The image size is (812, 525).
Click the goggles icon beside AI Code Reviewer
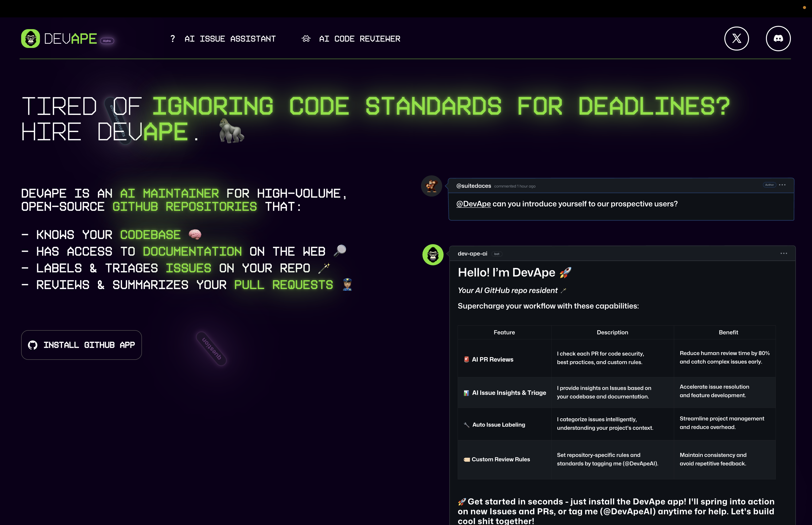[x=306, y=39]
